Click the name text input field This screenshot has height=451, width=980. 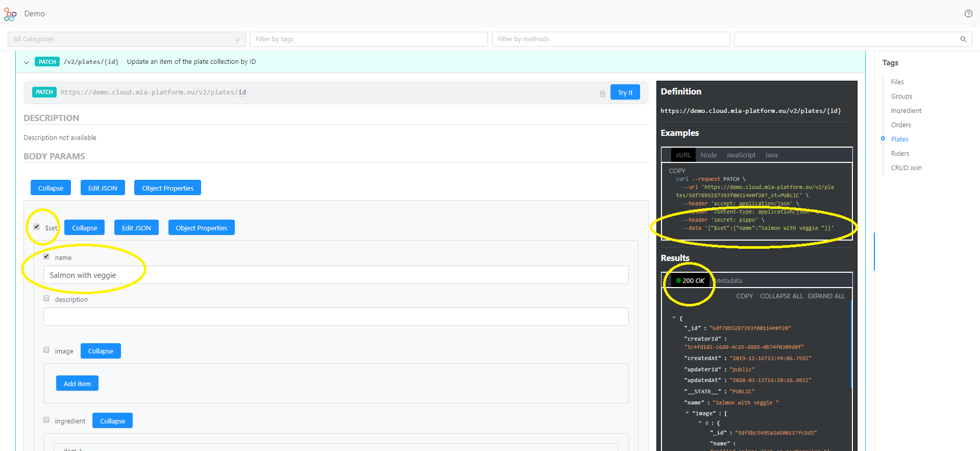click(336, 275)
